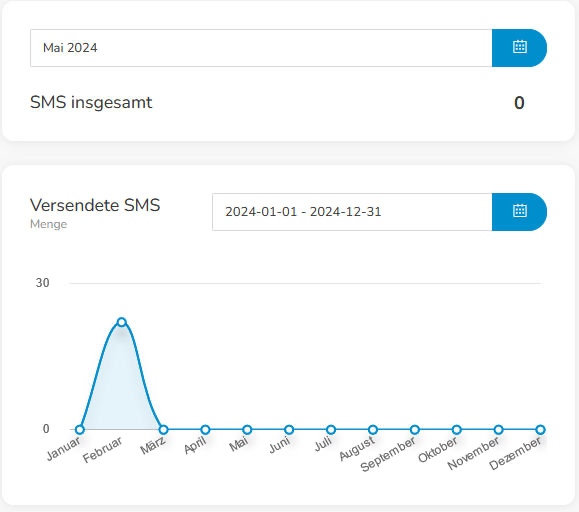Click the 'Dezember' x-axis label

pos(515,454)
